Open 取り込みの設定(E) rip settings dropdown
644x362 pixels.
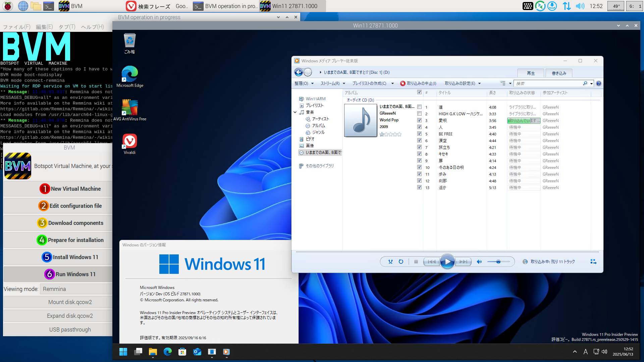click(x=463, y=83)
